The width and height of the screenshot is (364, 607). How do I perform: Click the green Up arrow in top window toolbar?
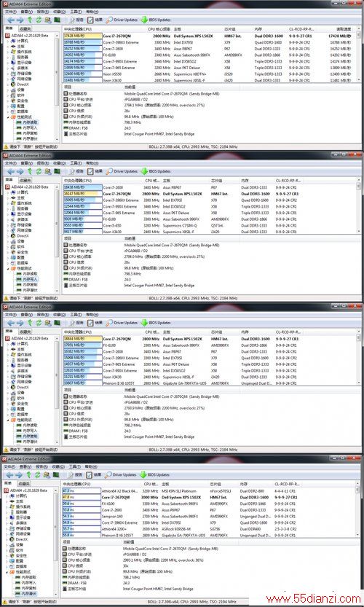(x=29, y=20)
